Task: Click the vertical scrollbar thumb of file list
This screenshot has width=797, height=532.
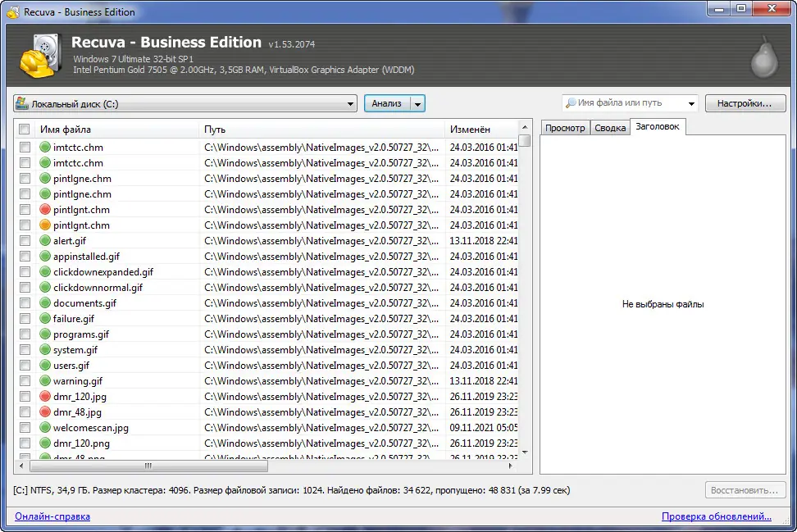Action: (x=525, y=140)
